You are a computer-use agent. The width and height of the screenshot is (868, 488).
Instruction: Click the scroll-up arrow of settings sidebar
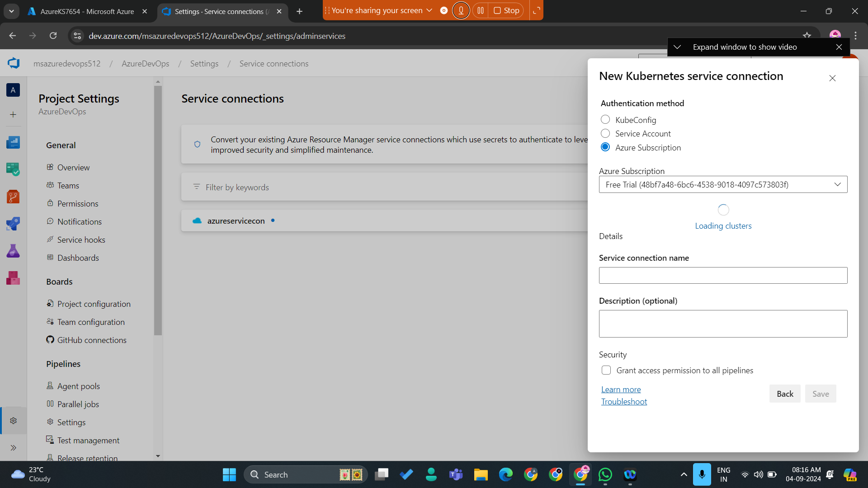(x=158, y=82)
